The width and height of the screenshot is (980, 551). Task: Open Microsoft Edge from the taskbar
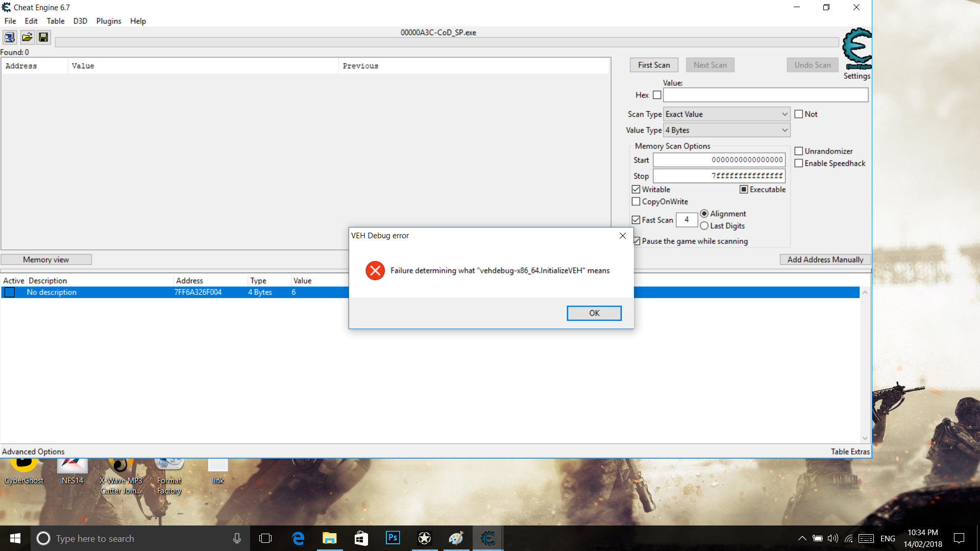(298, 538)
